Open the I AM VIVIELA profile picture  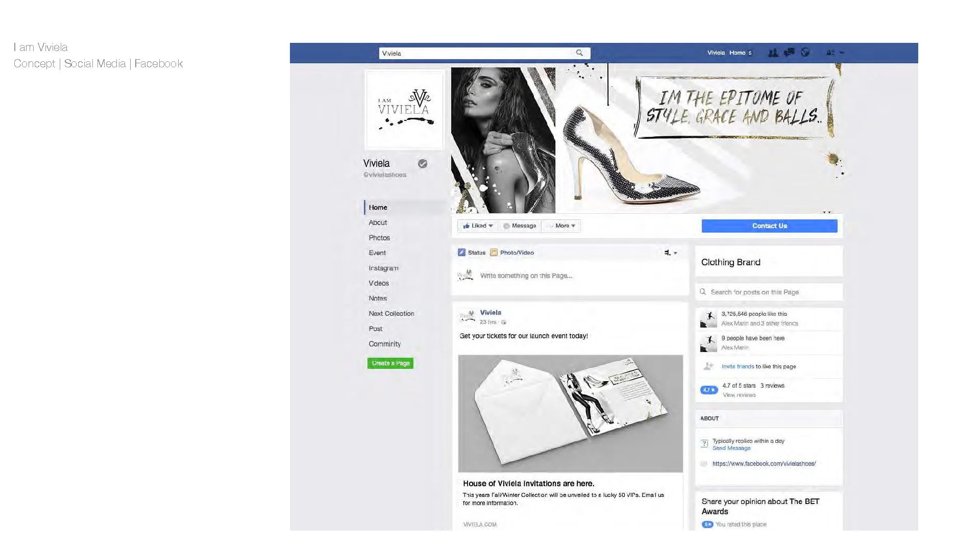[x=405, y=110]
